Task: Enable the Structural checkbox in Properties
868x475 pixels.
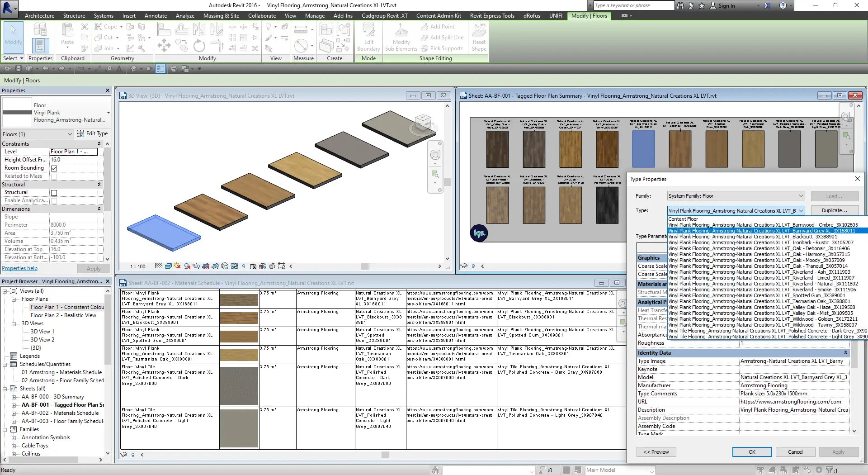Action: 53,192
